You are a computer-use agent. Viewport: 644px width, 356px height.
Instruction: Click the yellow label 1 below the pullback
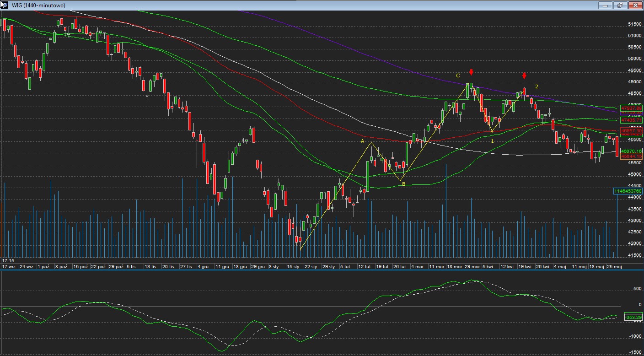click(x=492, y=141)
